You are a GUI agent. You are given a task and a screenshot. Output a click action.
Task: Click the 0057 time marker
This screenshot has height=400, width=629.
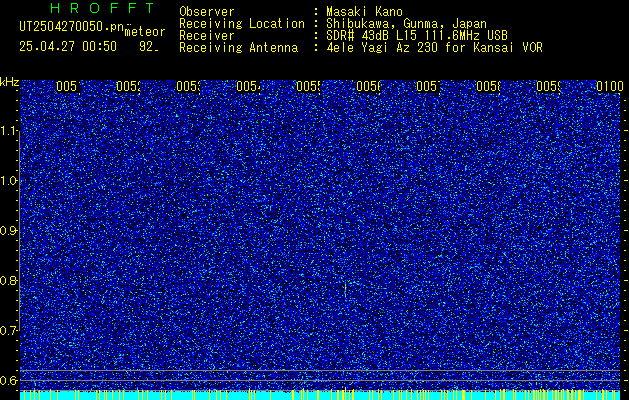429,86
